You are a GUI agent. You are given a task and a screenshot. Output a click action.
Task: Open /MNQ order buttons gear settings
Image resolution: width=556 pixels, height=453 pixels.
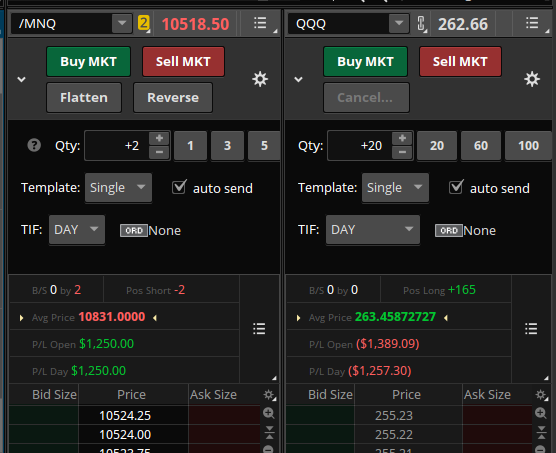coord(260,79)
